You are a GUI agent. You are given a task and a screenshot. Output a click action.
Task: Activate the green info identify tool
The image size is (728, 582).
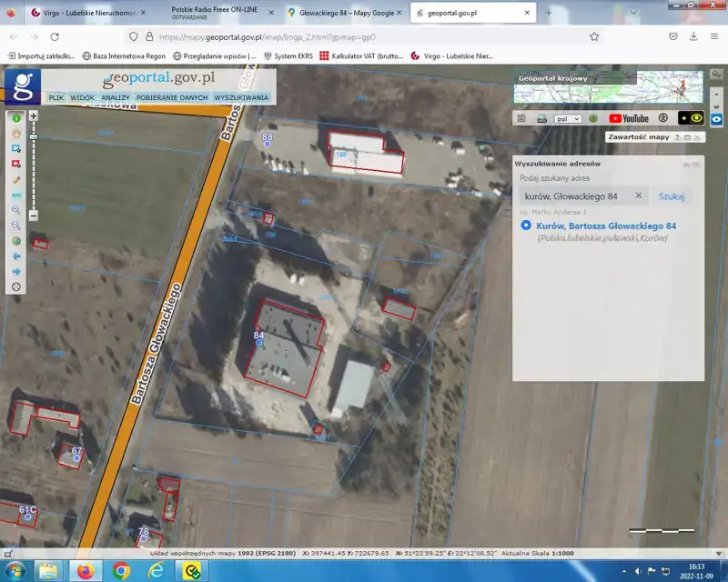pos(16,118)
